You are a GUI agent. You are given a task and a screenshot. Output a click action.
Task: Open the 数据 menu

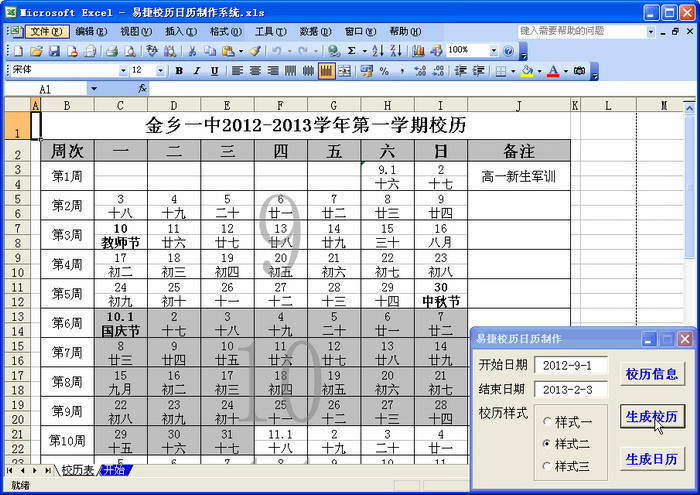pos(315,32)
